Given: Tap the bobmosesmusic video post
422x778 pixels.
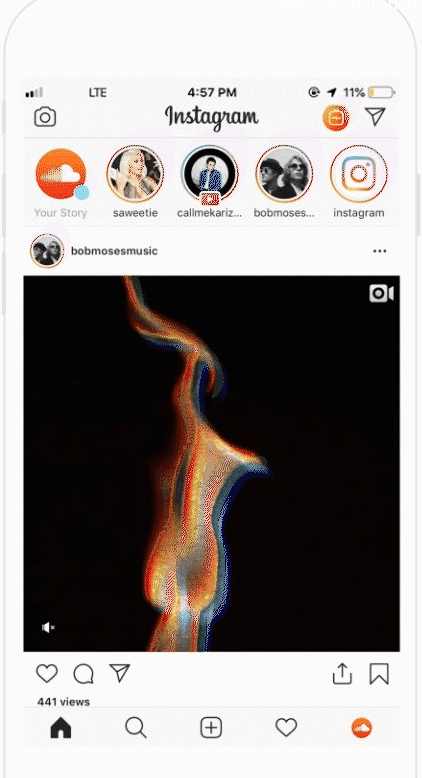Looking at the screenshot, I should tap(211, 463).
